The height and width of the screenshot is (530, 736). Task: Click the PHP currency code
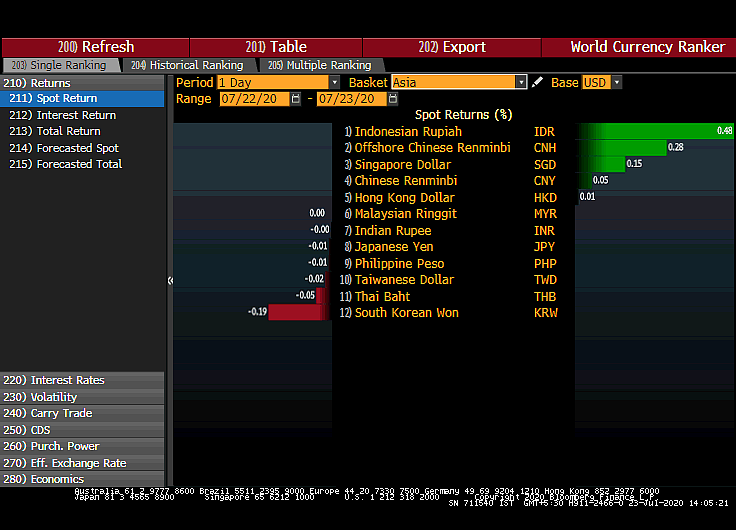tap(545, 263)
